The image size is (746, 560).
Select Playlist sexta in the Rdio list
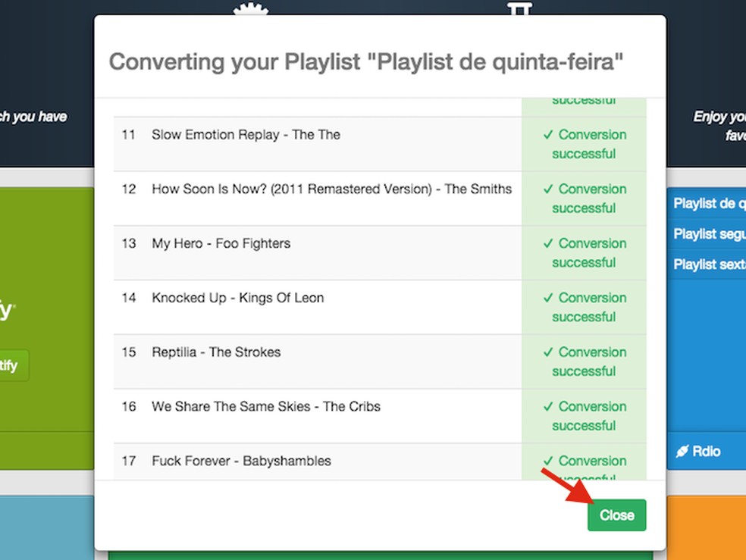(x=709, y=264)
